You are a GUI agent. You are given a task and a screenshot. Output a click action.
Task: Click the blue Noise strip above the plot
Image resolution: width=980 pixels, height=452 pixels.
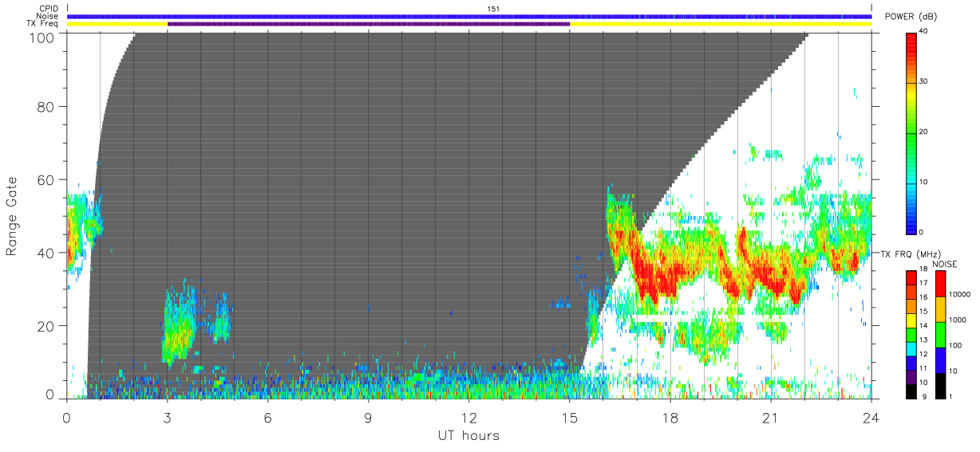(x=469, y=16)
